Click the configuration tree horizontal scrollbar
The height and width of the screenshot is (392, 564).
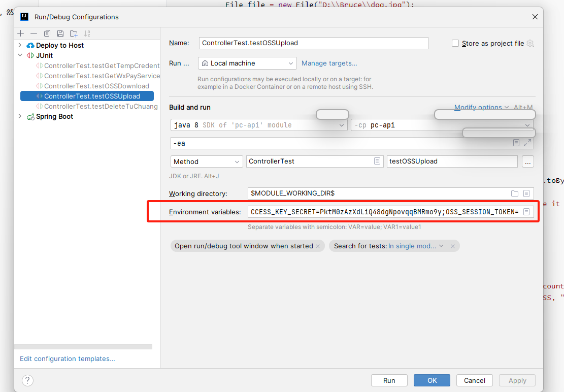tap(83, 347)
